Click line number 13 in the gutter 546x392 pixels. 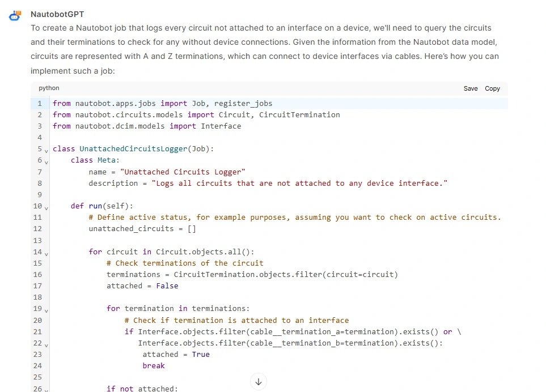[37, 240]
